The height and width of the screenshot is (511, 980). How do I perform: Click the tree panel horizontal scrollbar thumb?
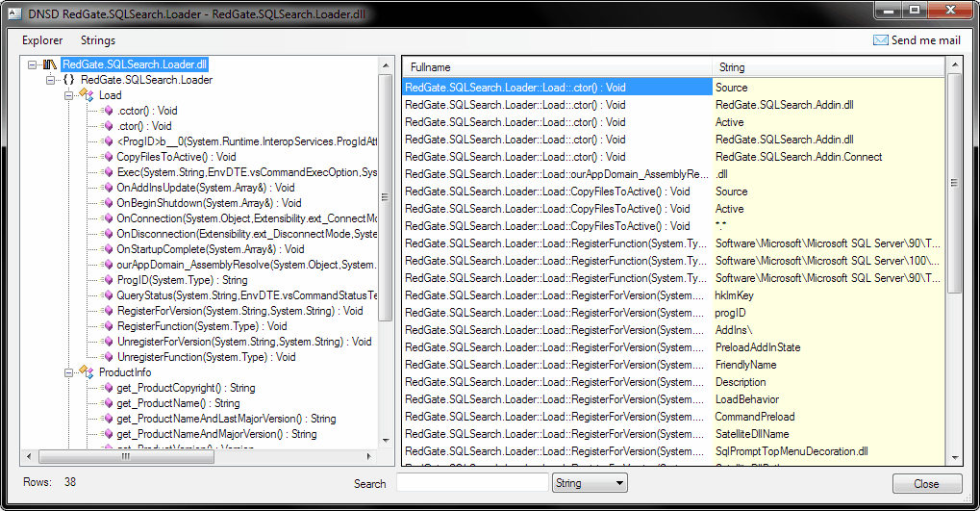(126, 456)
